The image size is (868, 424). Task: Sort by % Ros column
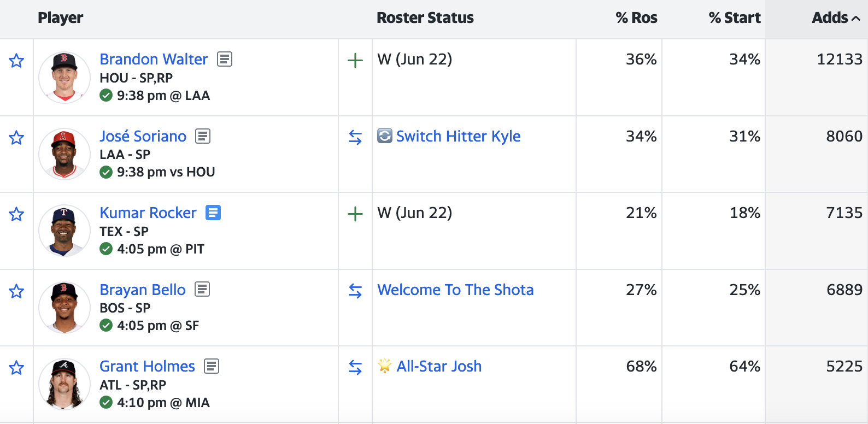[636, 18]
